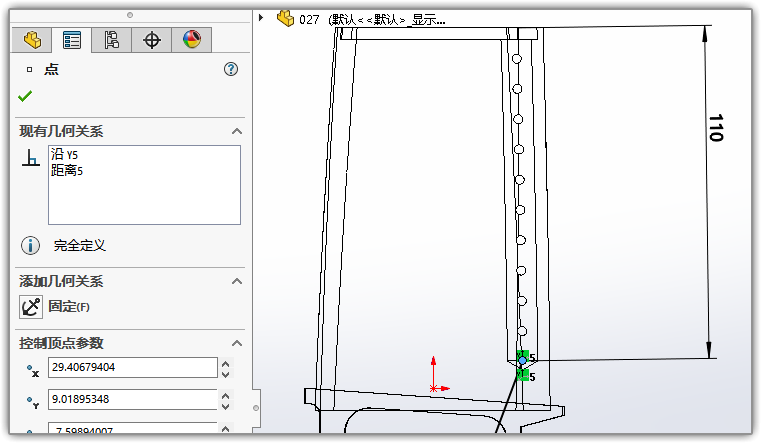This screenshot has width=761, height=443.
Task: Open the ConfigurationManager tab
Action: click(112, 40)
